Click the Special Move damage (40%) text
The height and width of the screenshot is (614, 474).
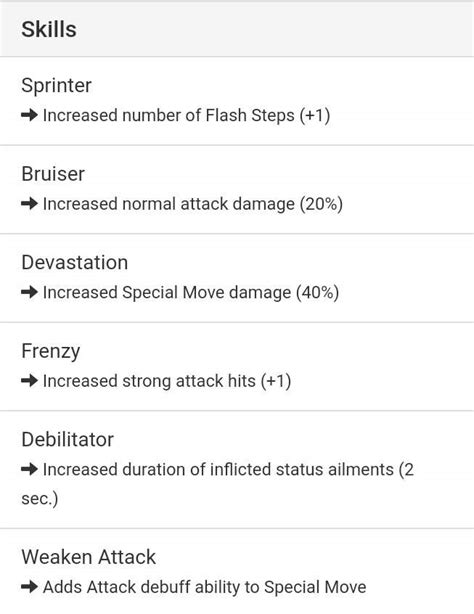coord(191,293)
